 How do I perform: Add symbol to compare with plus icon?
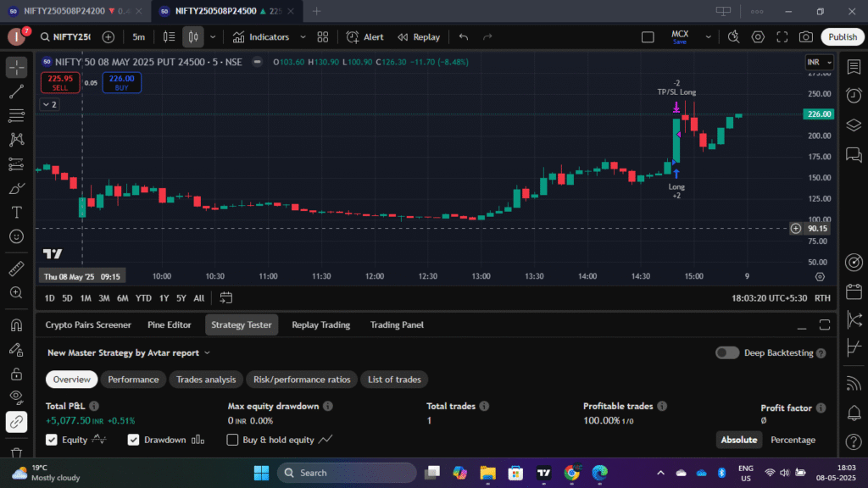coord(108,37)
